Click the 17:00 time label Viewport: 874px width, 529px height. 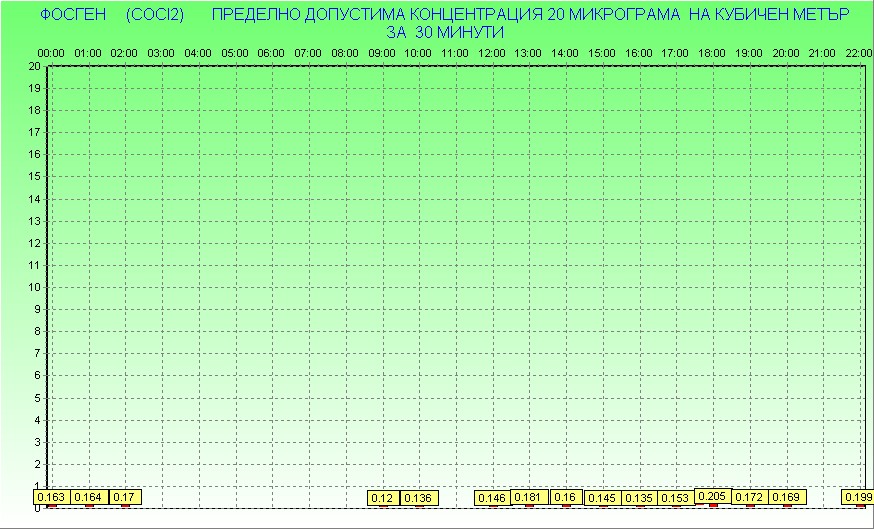point(675,53)
